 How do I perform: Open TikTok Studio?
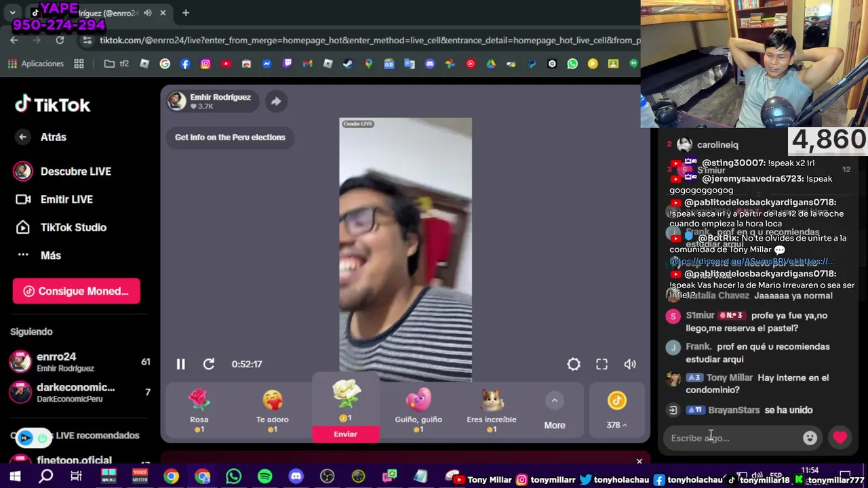[61, 227]
